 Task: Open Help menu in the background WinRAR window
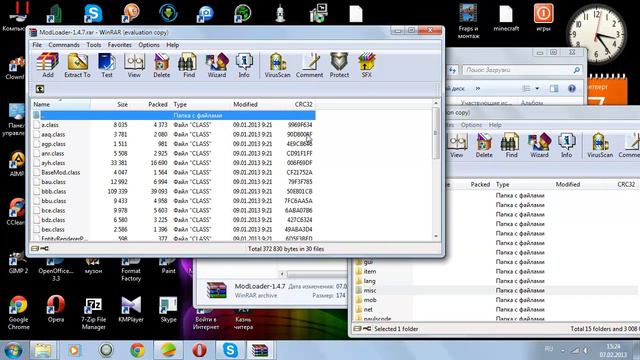[x=495, y=125]
